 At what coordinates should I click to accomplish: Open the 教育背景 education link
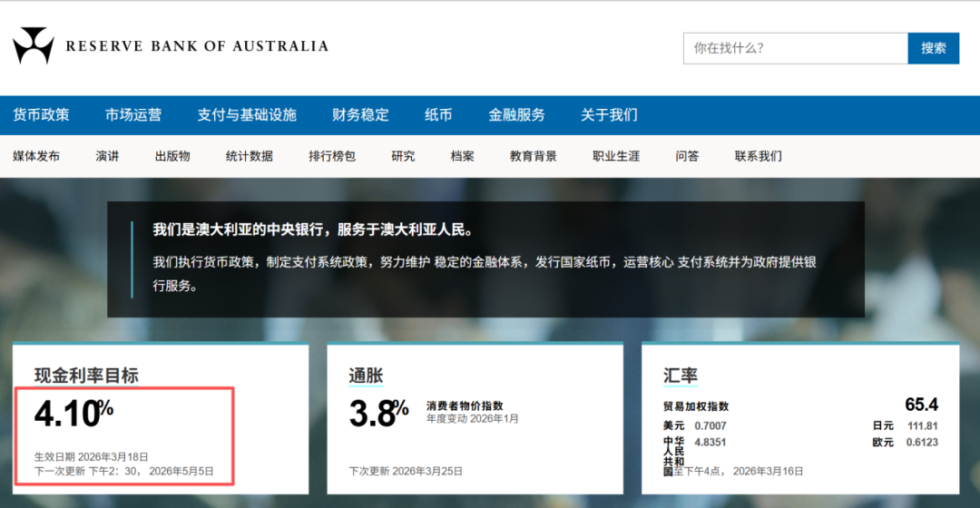[x=534, y=156]
